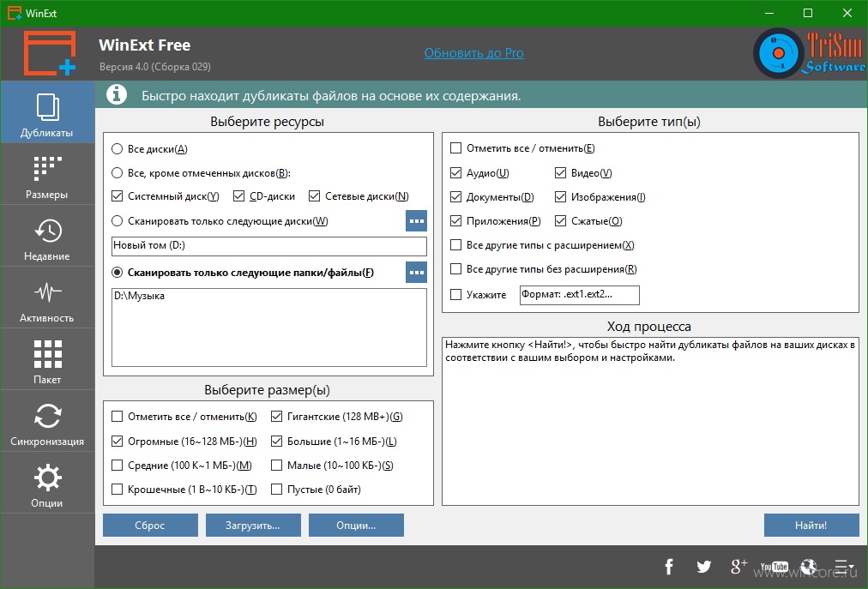Image resolution: width=868 pixels, height=589 pixels.
Task: Toggle the Документы(D) type checkbox
Action: (491, 197)
